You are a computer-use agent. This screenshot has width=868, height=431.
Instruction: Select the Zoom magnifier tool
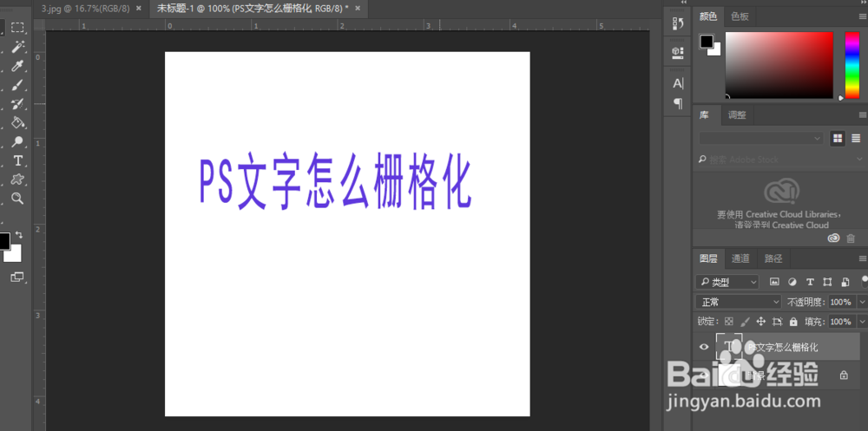pyautogui.click(x=17, y=198)
